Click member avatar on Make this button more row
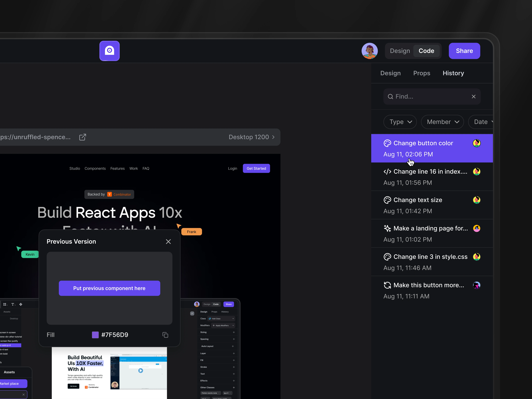This screenshot has height=399, width=532. pyautogui.click(x=476, y=285)
